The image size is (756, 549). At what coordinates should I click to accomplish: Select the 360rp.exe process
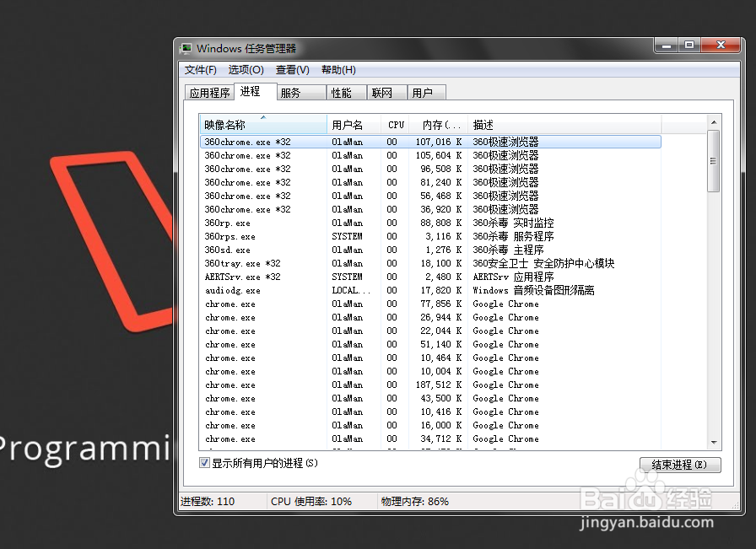click(430, 223)
